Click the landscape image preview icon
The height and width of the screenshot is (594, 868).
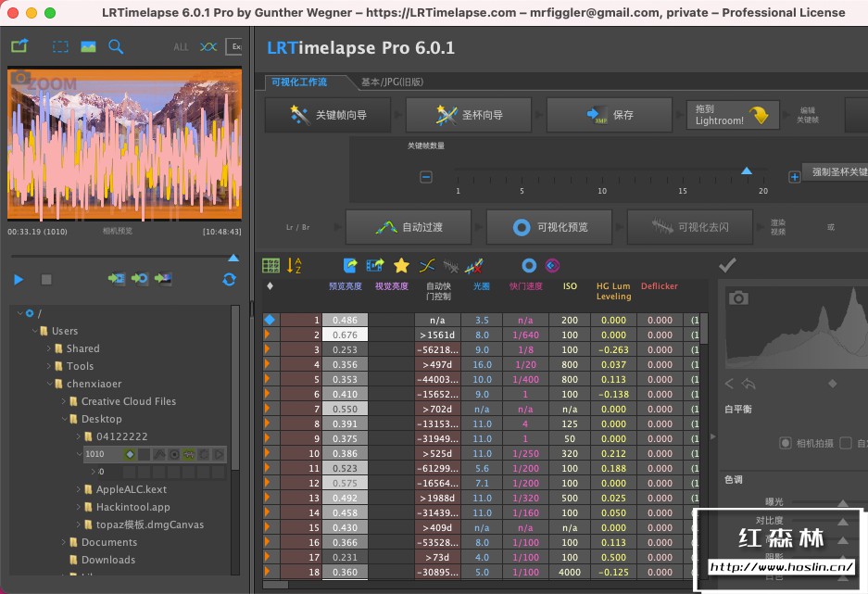point(88,46)
